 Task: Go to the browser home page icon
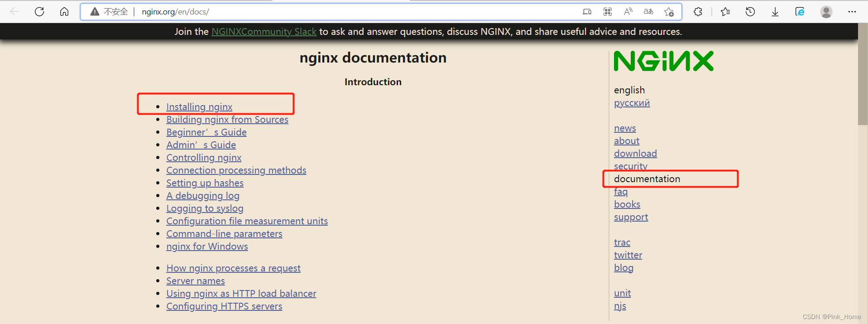click(64, 12)
